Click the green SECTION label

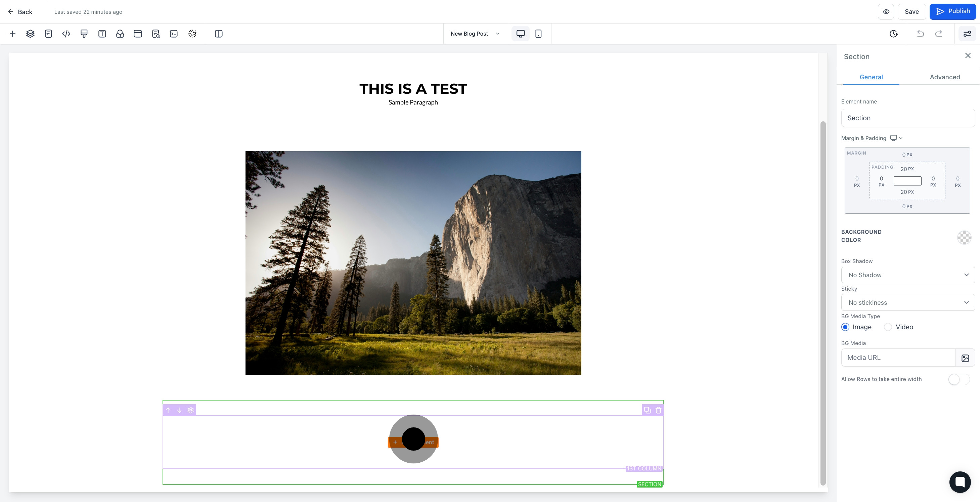(x=650, y=484)
